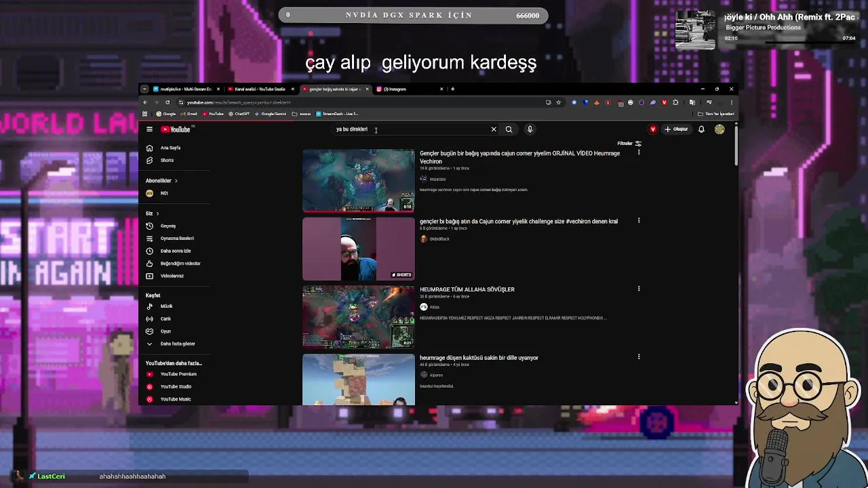Viewport: 868px width, 488px height.
Task: Open the SkibidiBock channel
Action: click(x=439, y=239)
